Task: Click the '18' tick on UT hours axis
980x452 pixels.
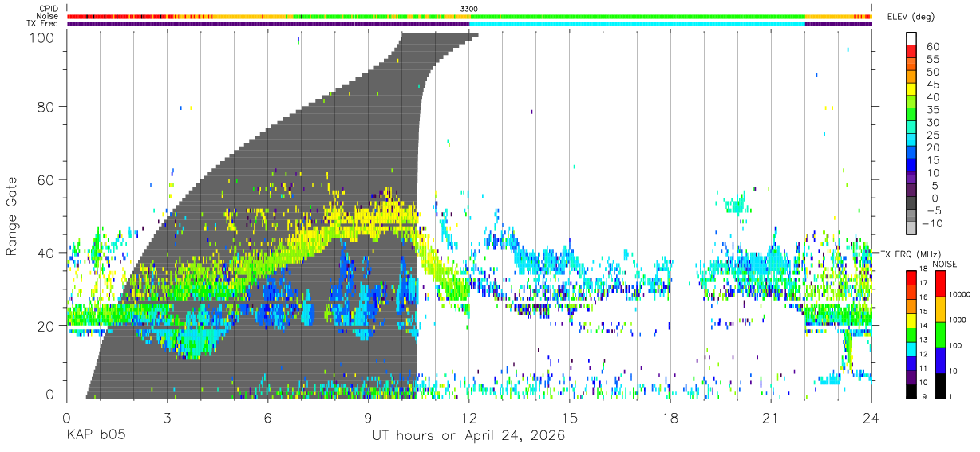Action: point(670,418)
